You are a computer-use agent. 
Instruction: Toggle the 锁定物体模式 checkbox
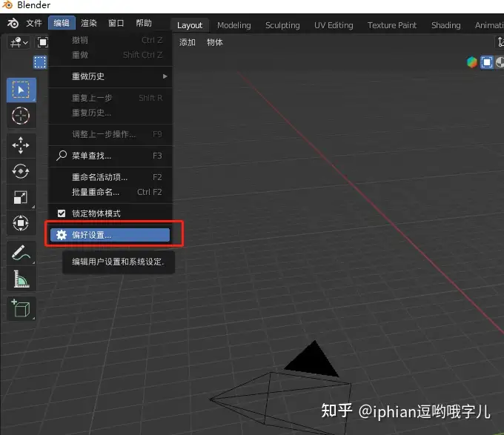[x=62, y=213]
